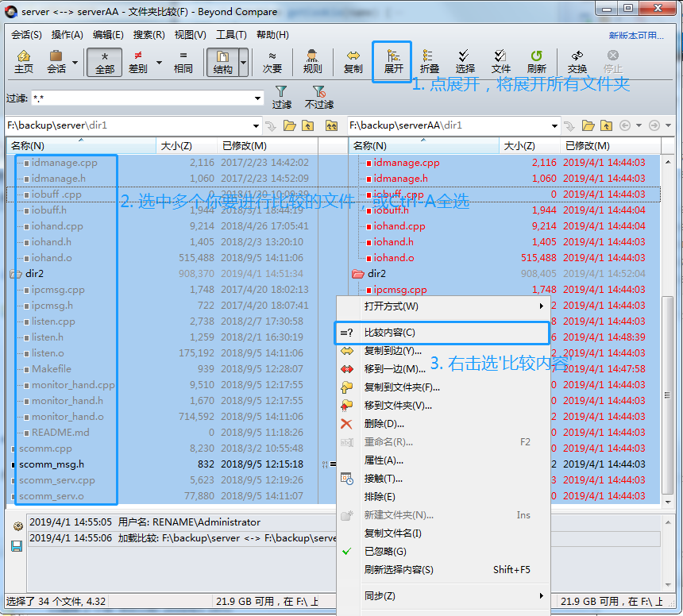
Task: Toggle the Differences (差别) filter
Action: (138, 62)
